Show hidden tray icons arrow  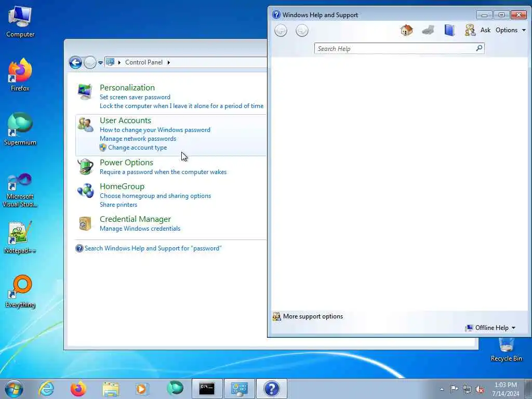click(442, 389)
